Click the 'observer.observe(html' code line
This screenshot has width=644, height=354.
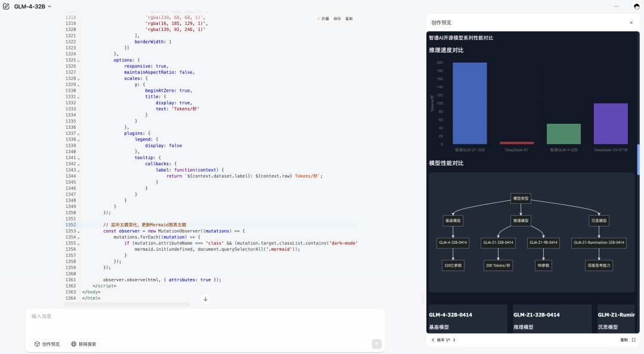pyautogui.click(x=162, y=280)
